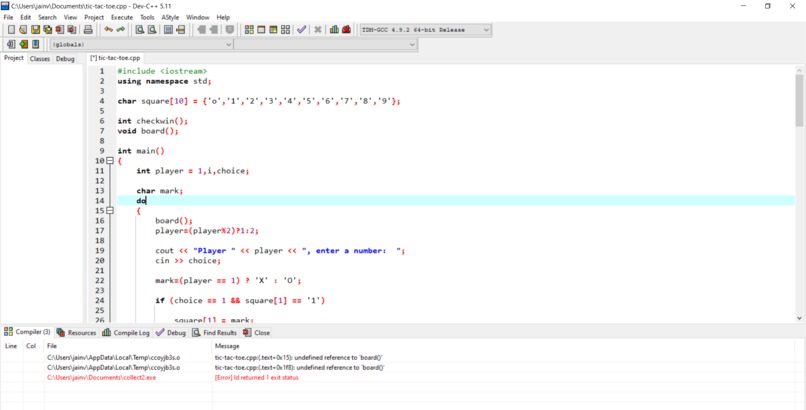Click the green Redo arrow icon

pos(120,29)
